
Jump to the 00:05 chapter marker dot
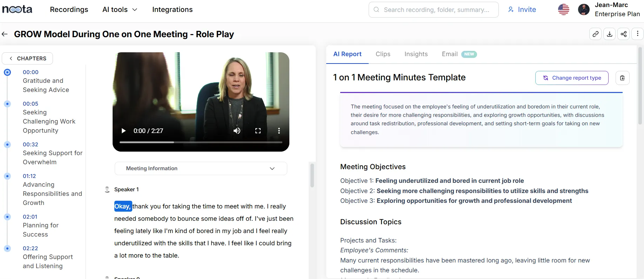pos(7,104)
